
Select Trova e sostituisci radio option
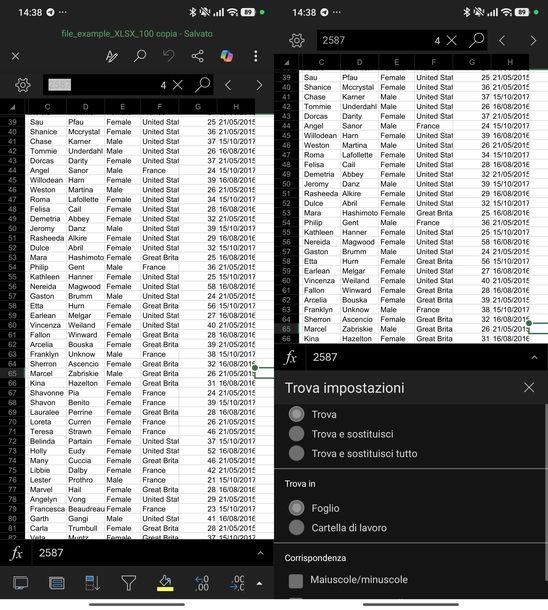[296, 434]
